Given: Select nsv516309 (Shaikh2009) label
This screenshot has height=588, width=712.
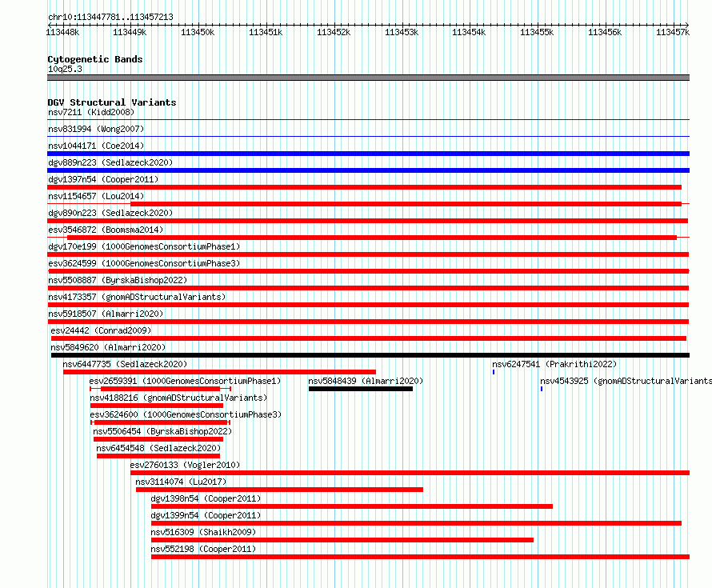Looking at the screenshot, I should (203, 532).
